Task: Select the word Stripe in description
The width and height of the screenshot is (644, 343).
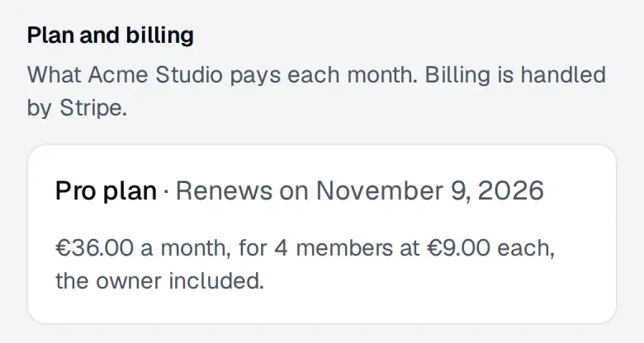Action: click(93, 108)
